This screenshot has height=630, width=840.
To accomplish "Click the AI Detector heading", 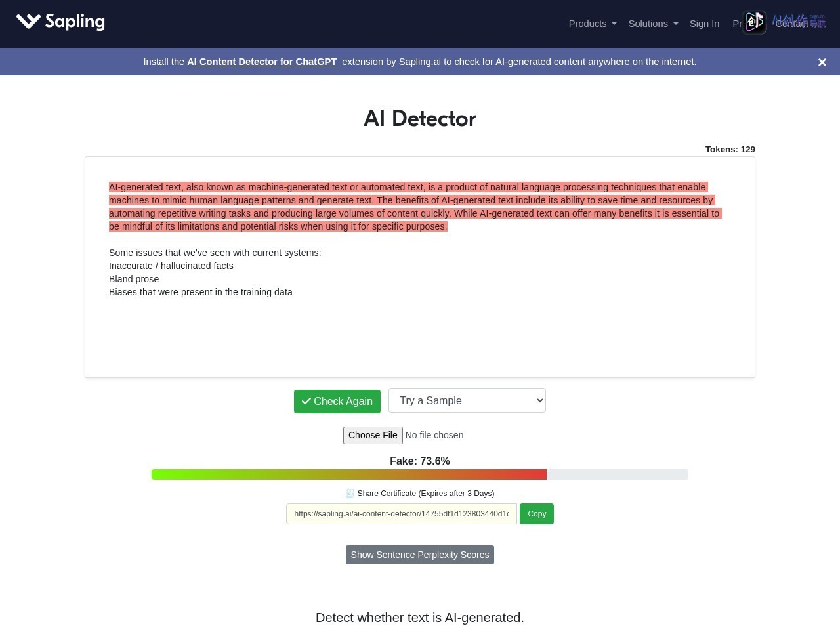I will [x=420, y=119].
